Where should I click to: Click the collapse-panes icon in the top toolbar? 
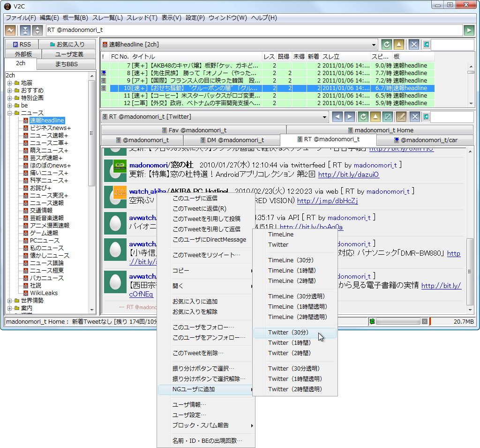tap(25, 30)
